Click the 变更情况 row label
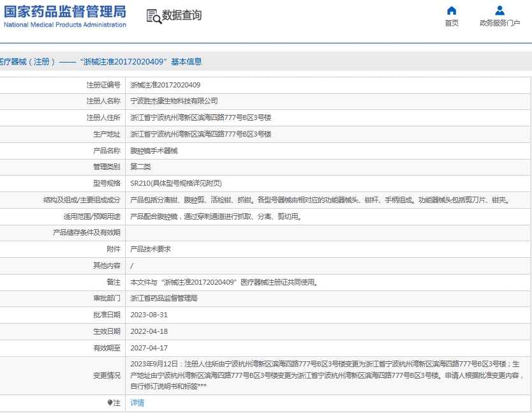 pyautogui.click(x=107, y=375)
